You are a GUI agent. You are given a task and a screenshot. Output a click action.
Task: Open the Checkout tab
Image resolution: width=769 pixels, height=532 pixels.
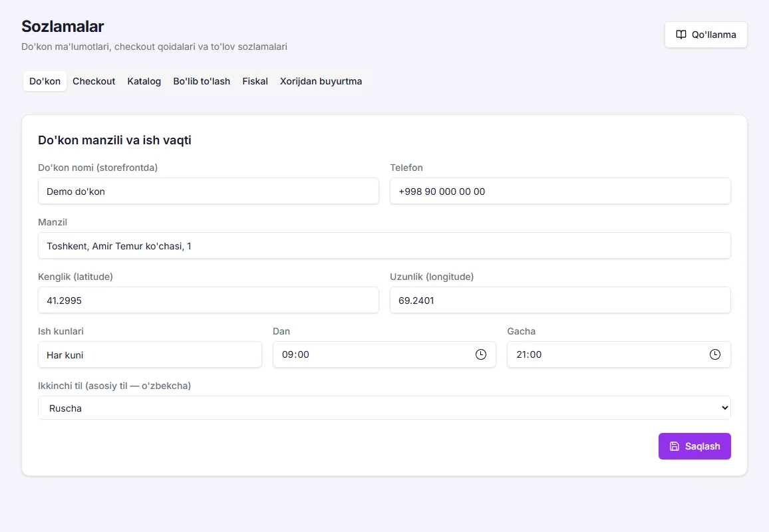[94, 81]
